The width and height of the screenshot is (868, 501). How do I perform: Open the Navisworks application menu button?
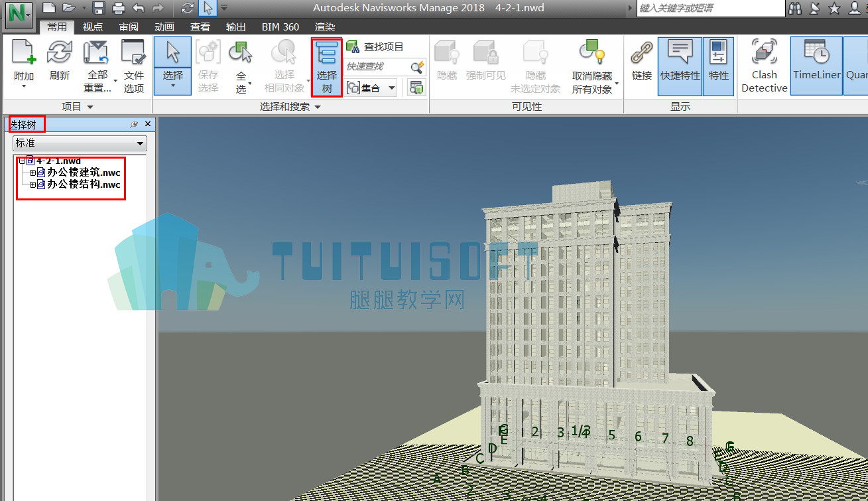click(18, 15)
